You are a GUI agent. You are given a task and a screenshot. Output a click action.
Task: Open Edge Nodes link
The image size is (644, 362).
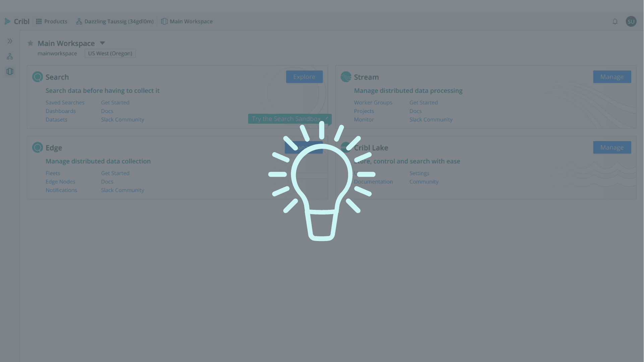(x=60, y=182)
